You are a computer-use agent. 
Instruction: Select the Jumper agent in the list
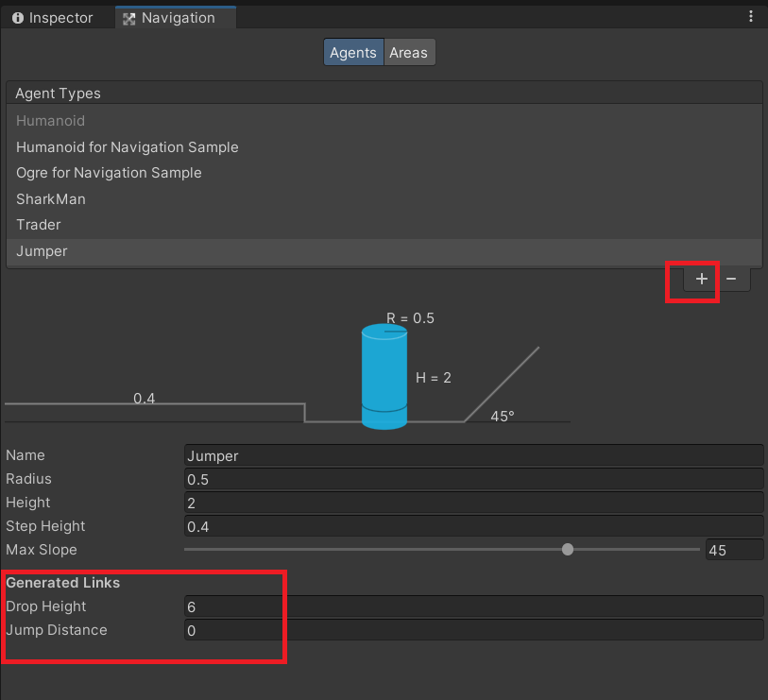[x=43, y=251]
